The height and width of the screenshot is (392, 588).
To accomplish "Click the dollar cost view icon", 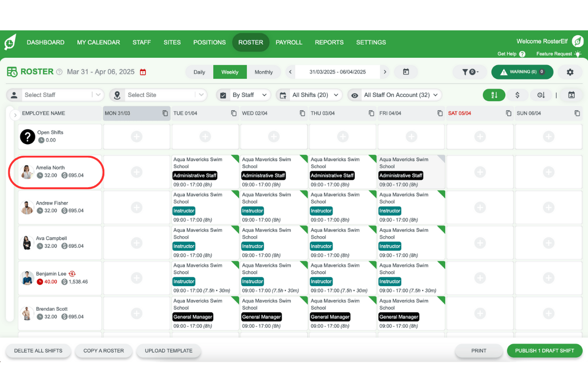I will pos(518,95).
